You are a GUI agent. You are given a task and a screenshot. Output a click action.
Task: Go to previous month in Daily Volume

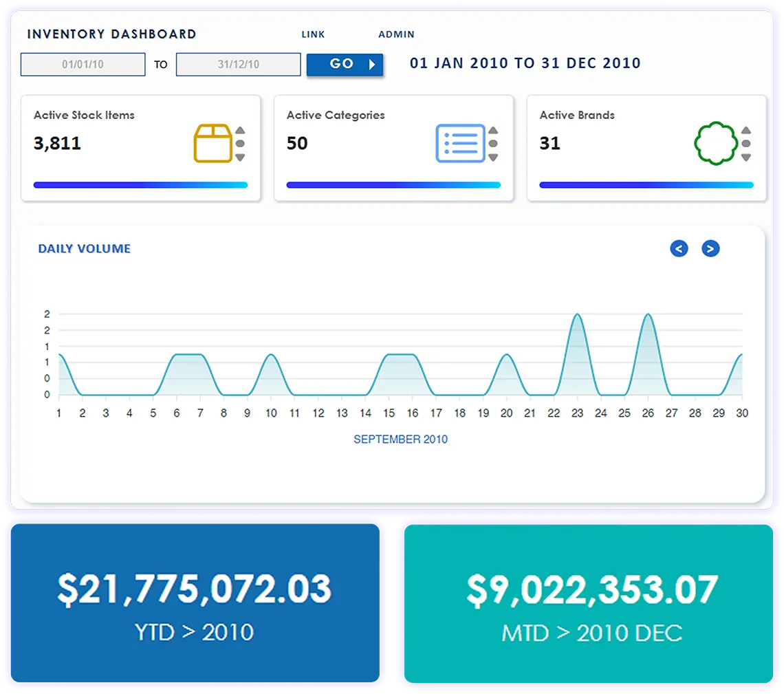[679, 248]
